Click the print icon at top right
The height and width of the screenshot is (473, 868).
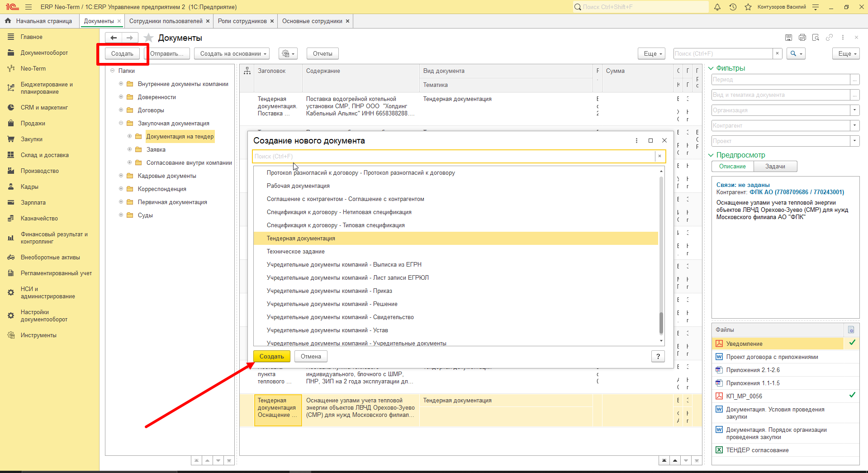click(x=802, y=38)
